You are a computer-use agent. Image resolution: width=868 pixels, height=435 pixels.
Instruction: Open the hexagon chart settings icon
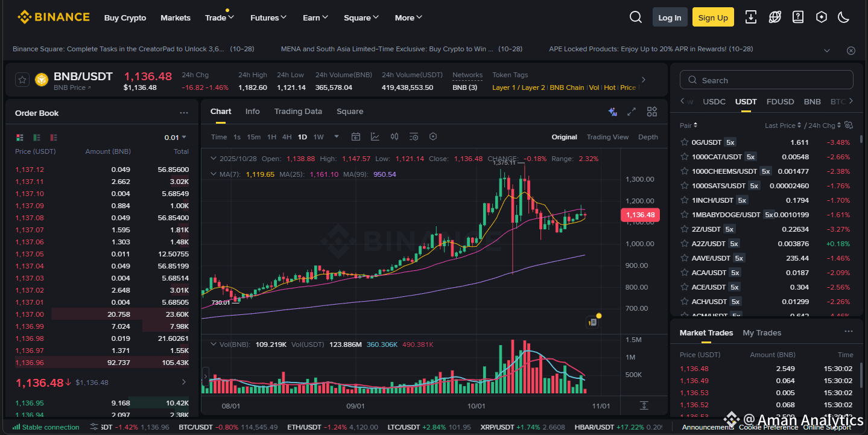coord(433,137)
